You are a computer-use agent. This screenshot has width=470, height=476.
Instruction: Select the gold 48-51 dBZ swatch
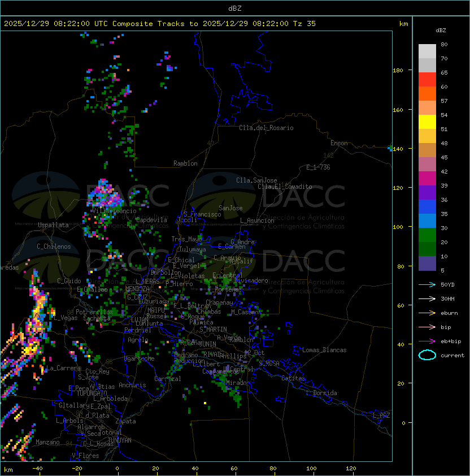pos(427,136)
